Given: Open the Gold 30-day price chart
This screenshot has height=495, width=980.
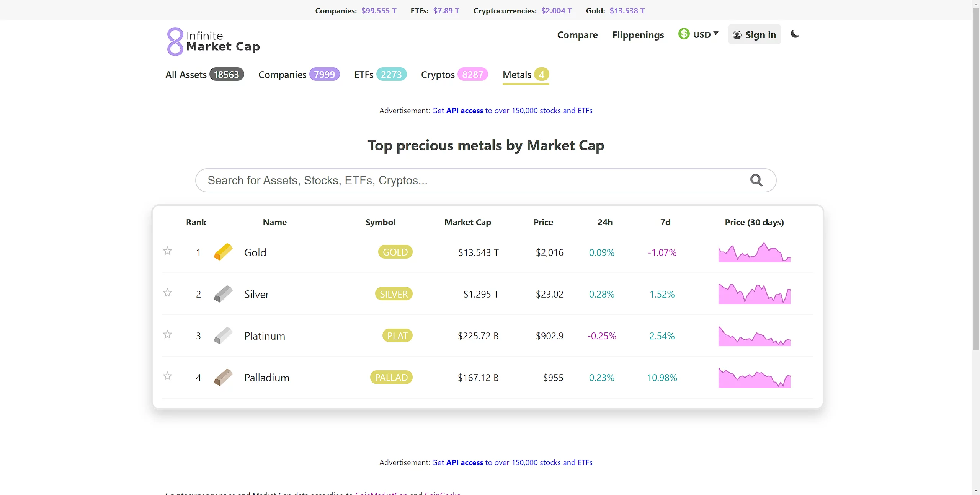Looking at the screenshot, I should point(754,252).
